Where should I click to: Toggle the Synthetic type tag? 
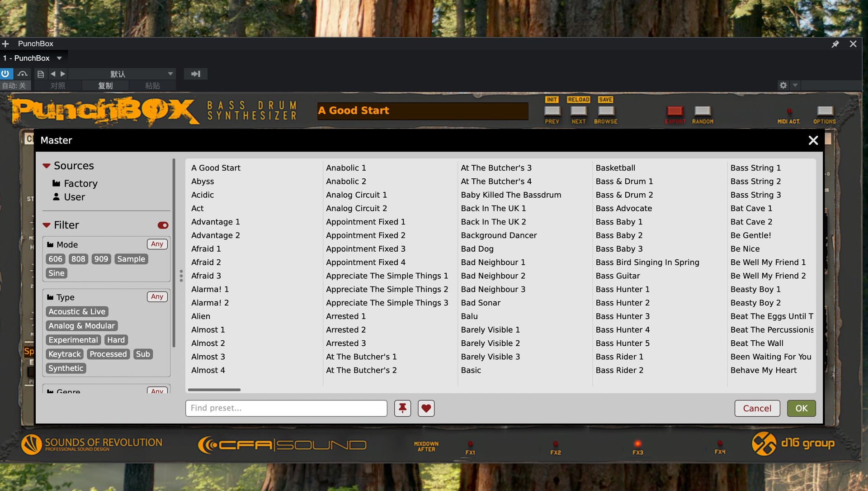coord(66,368)
